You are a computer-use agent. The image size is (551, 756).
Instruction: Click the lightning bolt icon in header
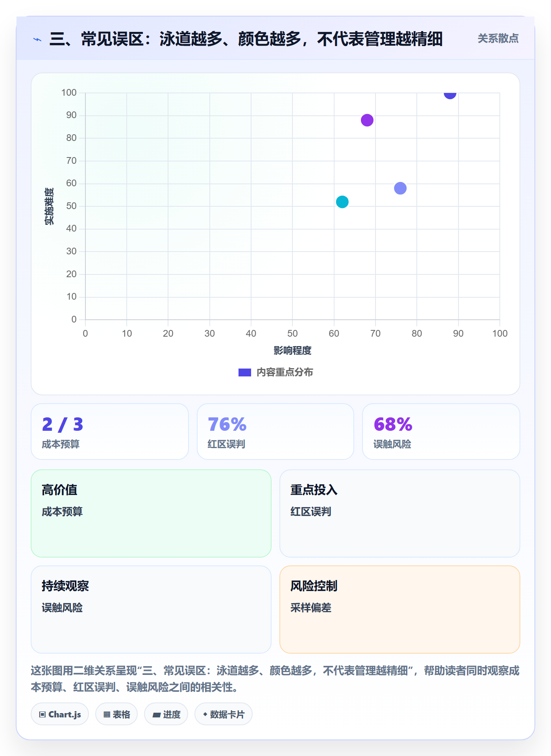pos(37,39)
